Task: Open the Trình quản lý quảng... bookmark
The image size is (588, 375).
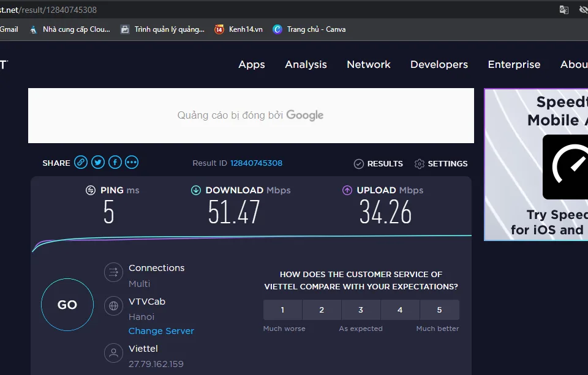Action: (x=162, y=29)
